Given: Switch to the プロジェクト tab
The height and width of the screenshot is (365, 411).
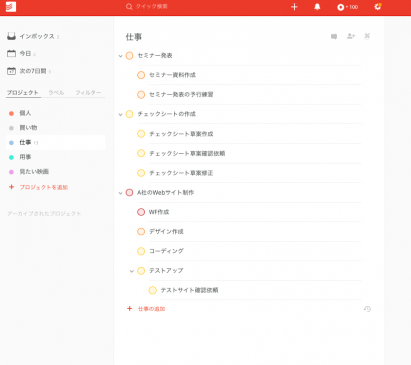Looking at the screenshot, I should [23, 93].
